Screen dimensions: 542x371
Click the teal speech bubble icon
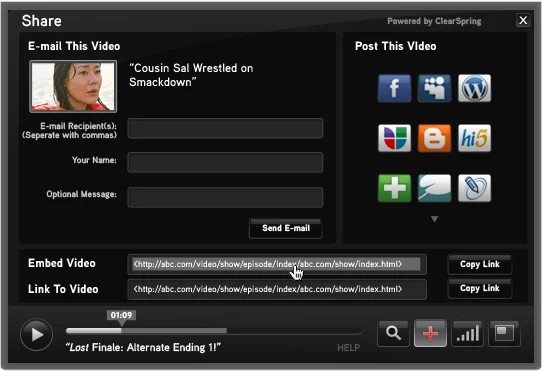coord(434,188)
